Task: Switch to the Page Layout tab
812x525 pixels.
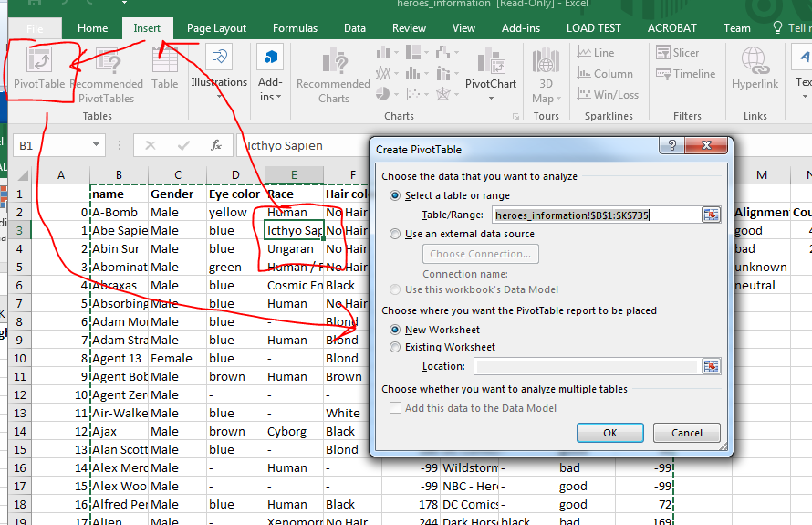Action: coord(217,28)
